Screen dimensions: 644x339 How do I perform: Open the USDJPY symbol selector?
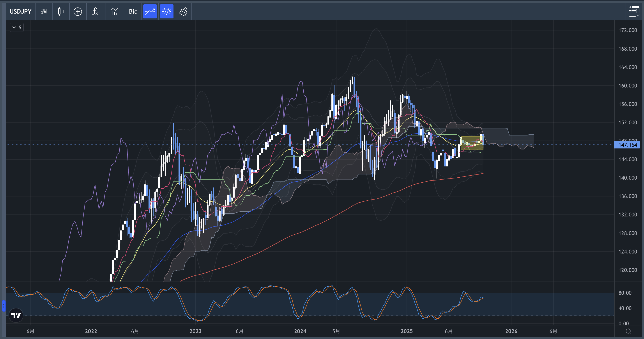coord(21,11)
